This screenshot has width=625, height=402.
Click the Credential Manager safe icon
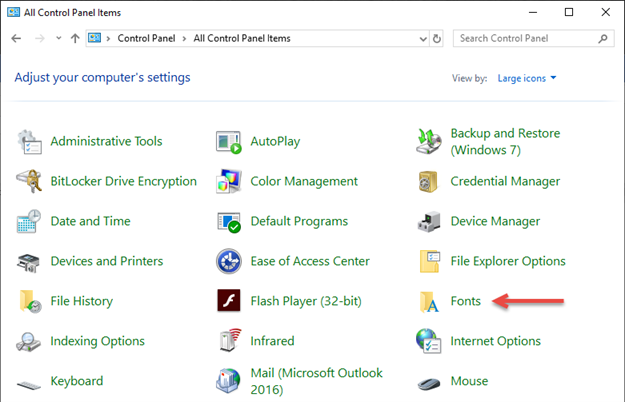point(428,182)
